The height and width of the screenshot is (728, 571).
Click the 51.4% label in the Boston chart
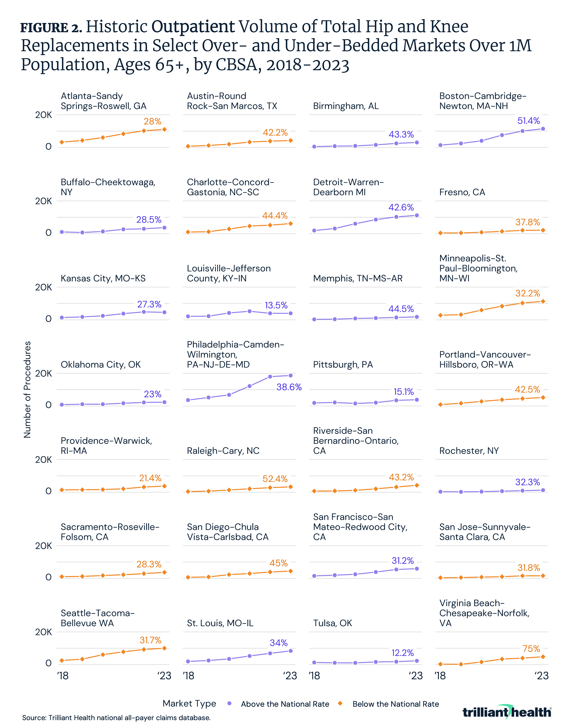click(x=528, y=121)
